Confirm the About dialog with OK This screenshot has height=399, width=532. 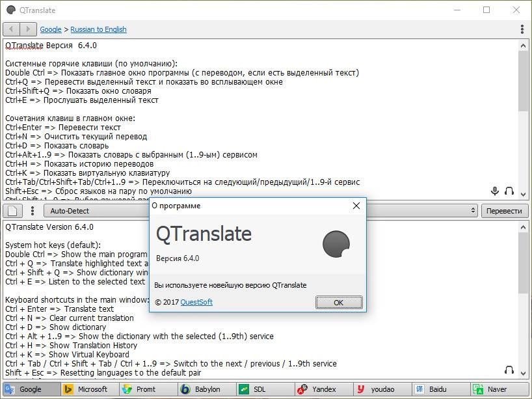[x=339, y=303]
